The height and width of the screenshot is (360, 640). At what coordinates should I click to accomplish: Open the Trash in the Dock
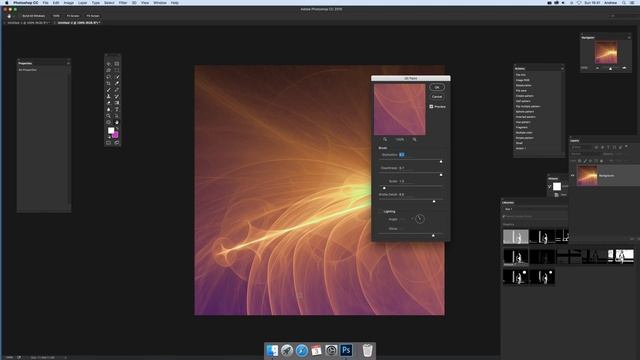[367, 350]
